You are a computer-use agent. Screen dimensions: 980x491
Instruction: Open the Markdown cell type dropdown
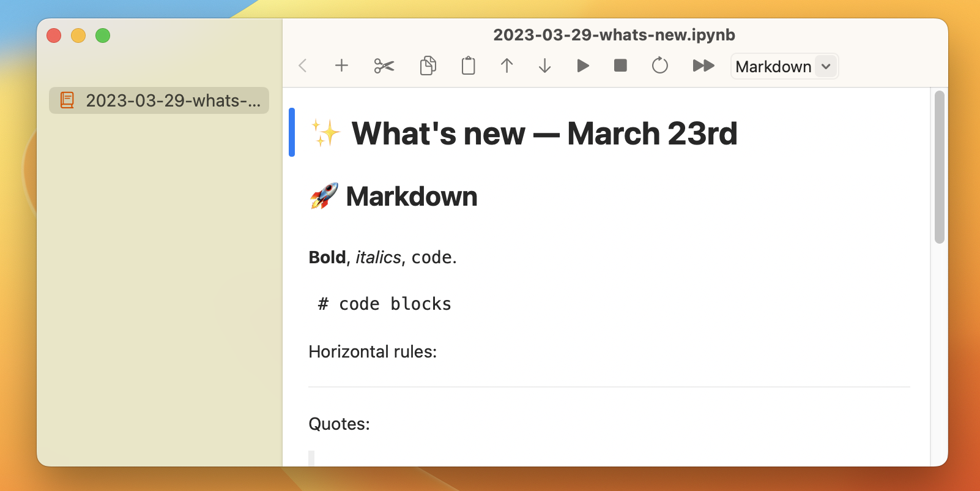click(x=784, y=66)
